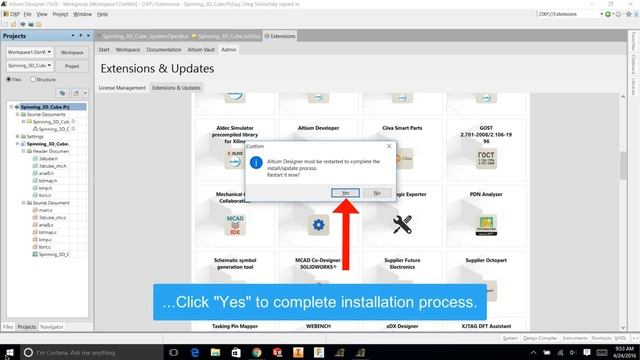Viewport: 640px width, 360px height.
Task: Open the Help menu
Action: (x=102, y=14)
